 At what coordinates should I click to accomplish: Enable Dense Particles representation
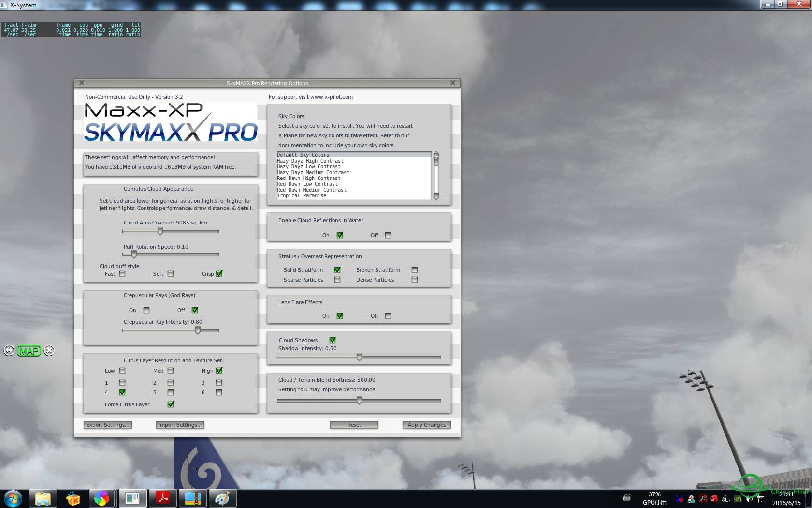tap(415, 280)
